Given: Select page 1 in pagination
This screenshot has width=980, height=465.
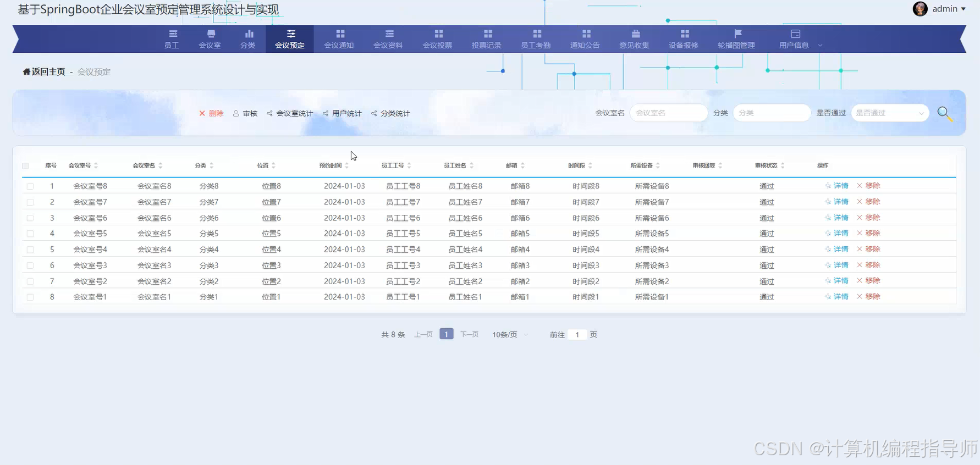Looking at the screenshot, I should pyautogui.click(x=447, y=334).
